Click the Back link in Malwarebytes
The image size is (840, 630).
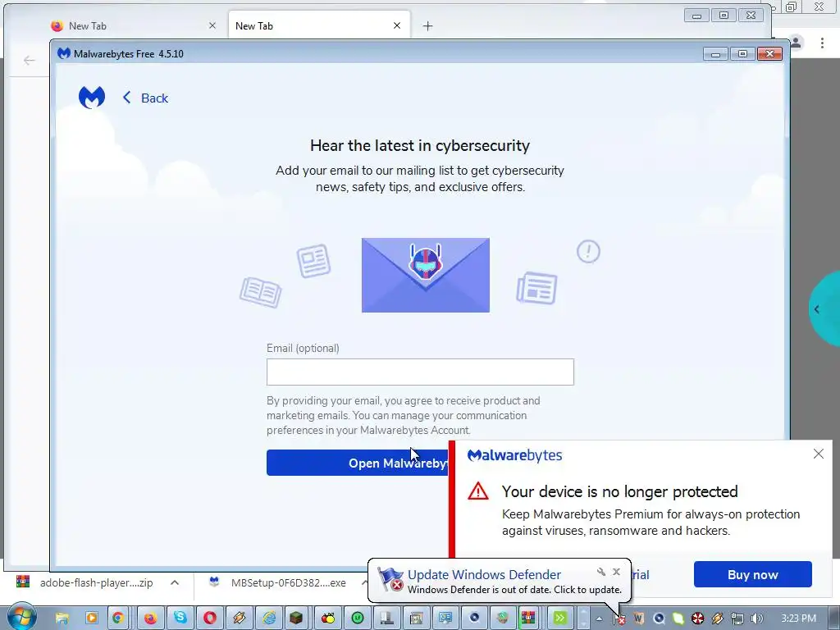click(x=154, y=98)
